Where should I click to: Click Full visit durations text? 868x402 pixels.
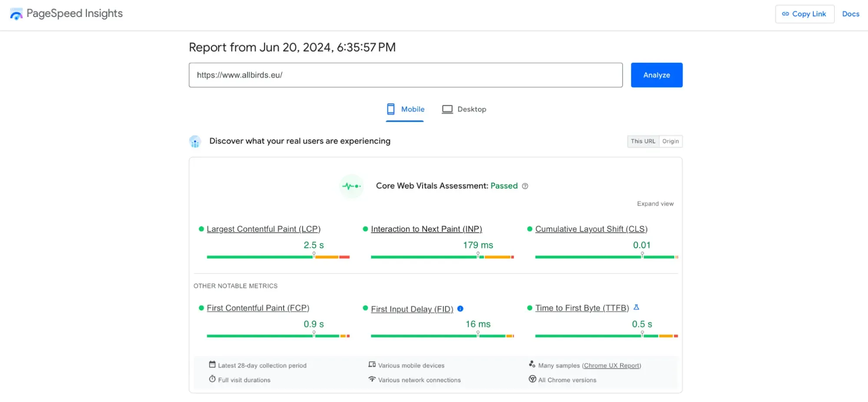(x=244, y=380)
